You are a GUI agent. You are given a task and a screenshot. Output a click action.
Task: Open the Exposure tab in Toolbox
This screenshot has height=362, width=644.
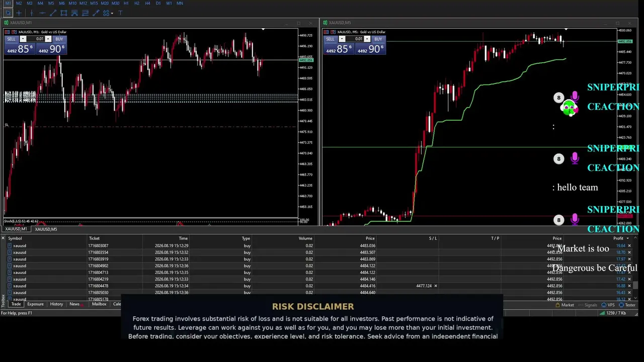pyautogui.click(x=35, y=304)
